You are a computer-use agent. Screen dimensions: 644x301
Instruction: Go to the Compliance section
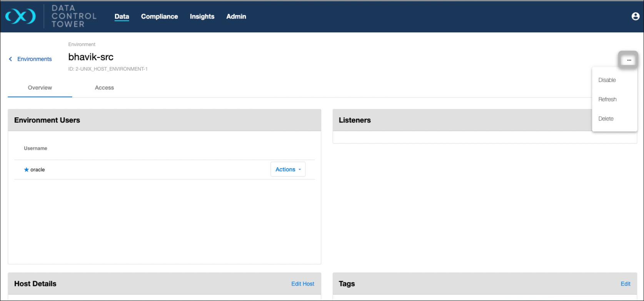(159, 17)
